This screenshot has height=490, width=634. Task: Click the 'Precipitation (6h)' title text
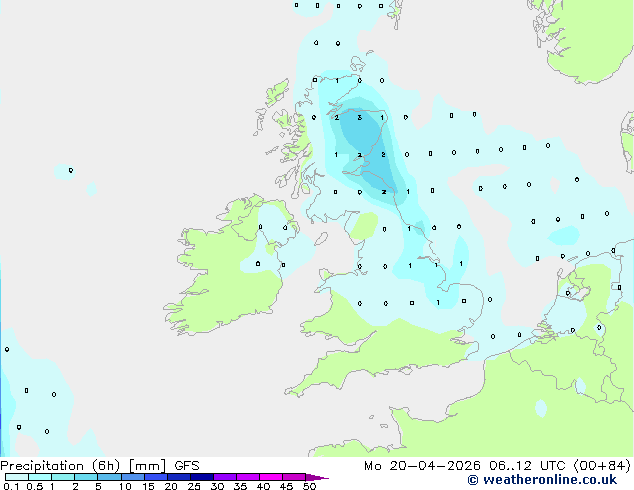pyautogui.click(x=60, y=466)
